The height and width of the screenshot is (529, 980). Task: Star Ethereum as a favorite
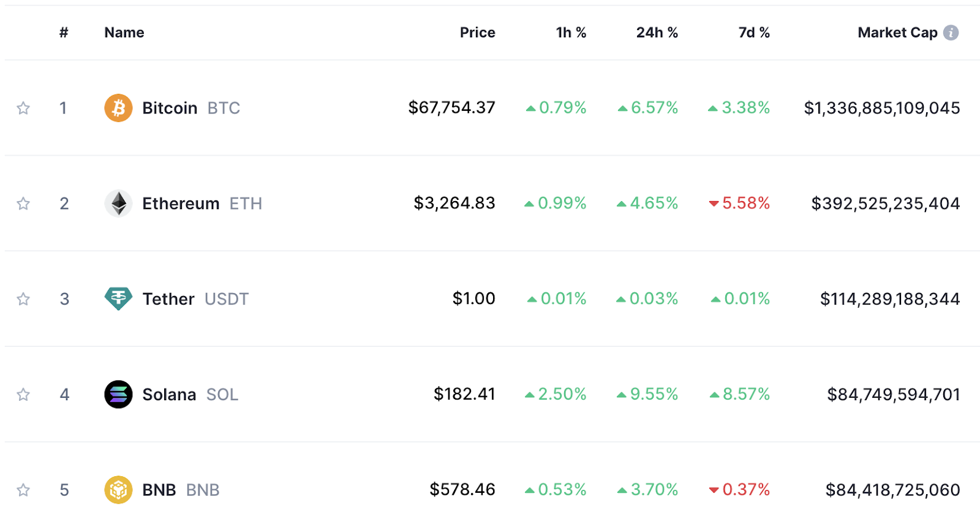click(23, 204)
